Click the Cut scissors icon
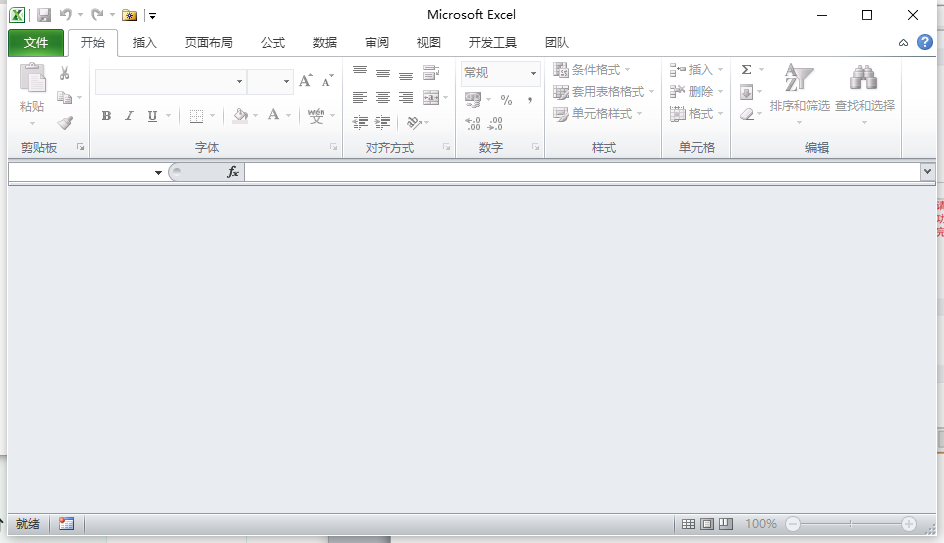 [64, 73]
